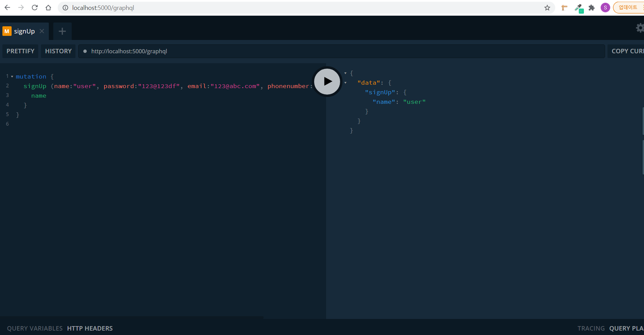Bookmark this page with the star icon
This screenshot has height=335, width=644.
pos(547,8)
